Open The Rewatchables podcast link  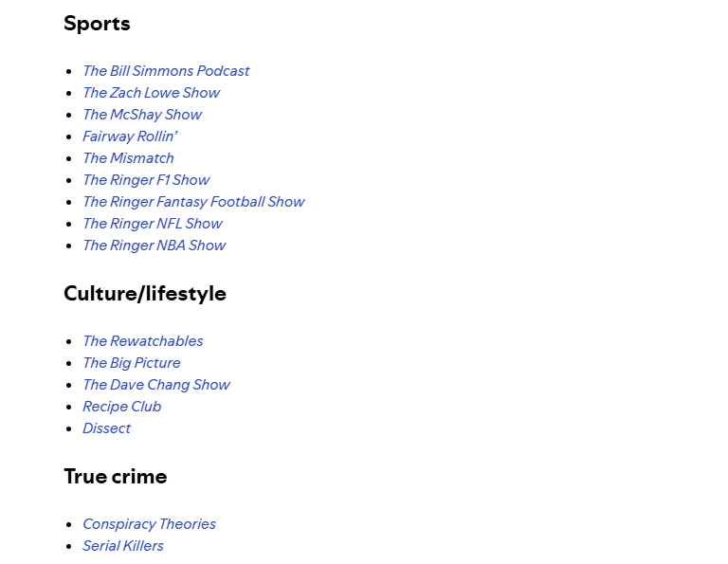143,341
